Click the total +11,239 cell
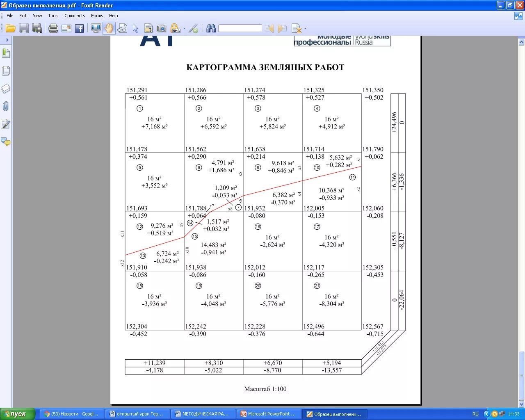525x420 pixels. click(x=155, y=363)
